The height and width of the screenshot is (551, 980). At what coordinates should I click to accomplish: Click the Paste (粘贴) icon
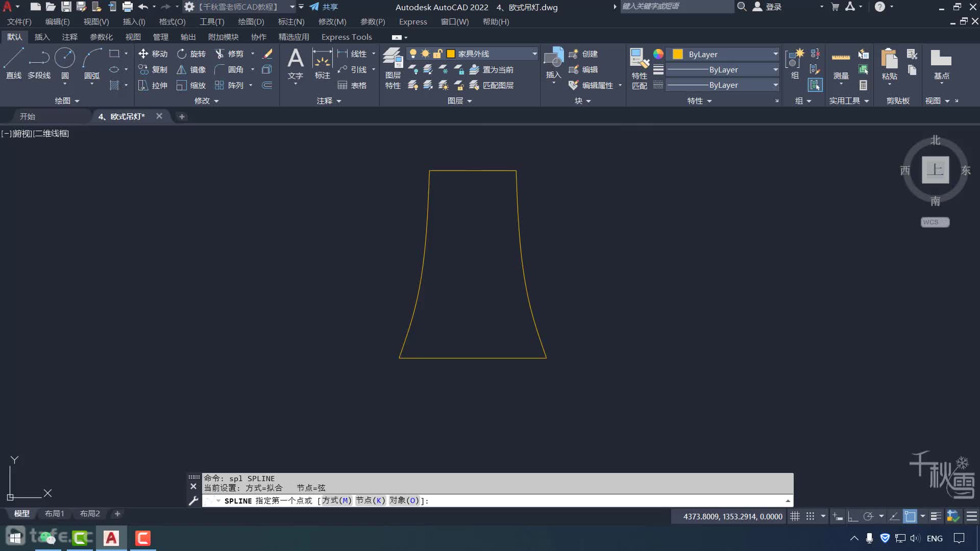click(x=889, y=63)
